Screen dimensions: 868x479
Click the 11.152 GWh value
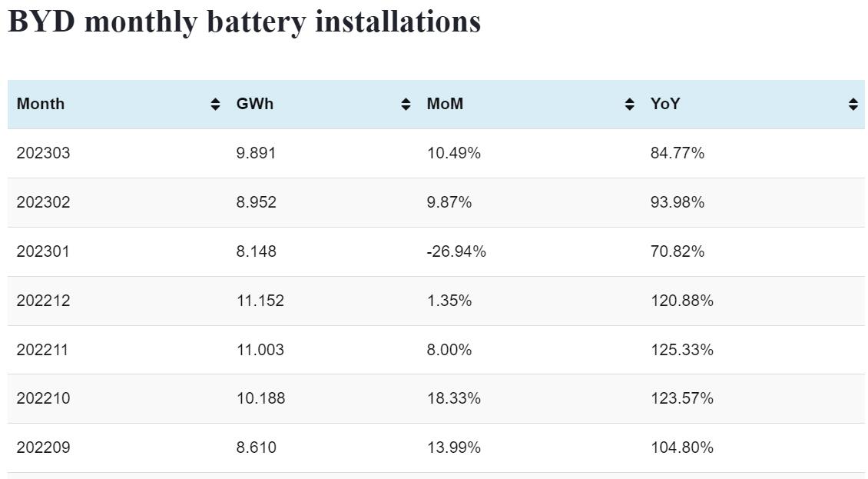coord(260,301)
